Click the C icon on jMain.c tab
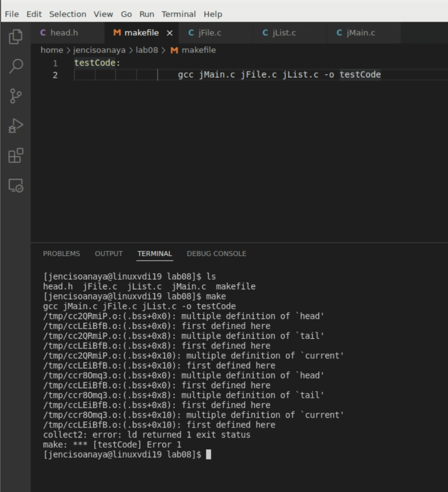 [339, 33]
